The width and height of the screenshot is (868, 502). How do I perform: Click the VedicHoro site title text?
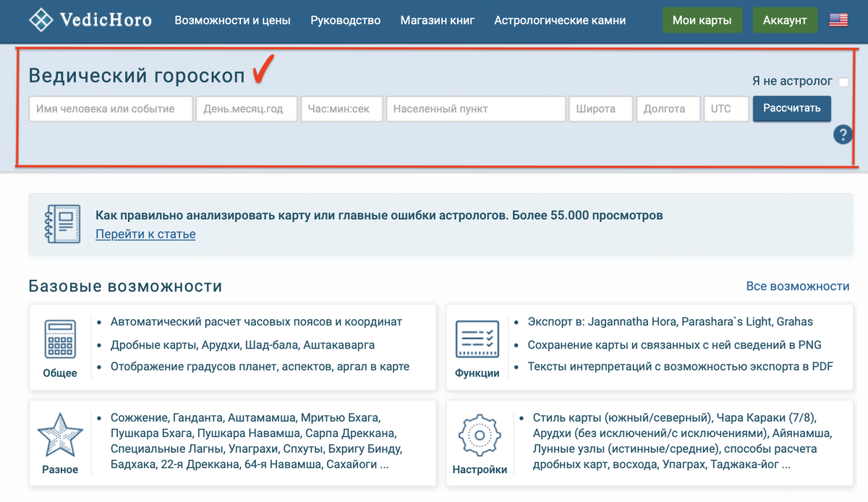coord(106,20)
